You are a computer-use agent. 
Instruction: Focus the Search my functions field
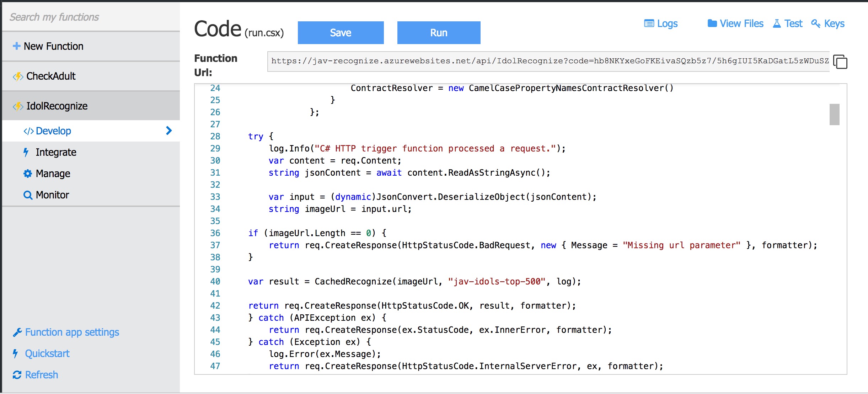click(x=91, y=17)
